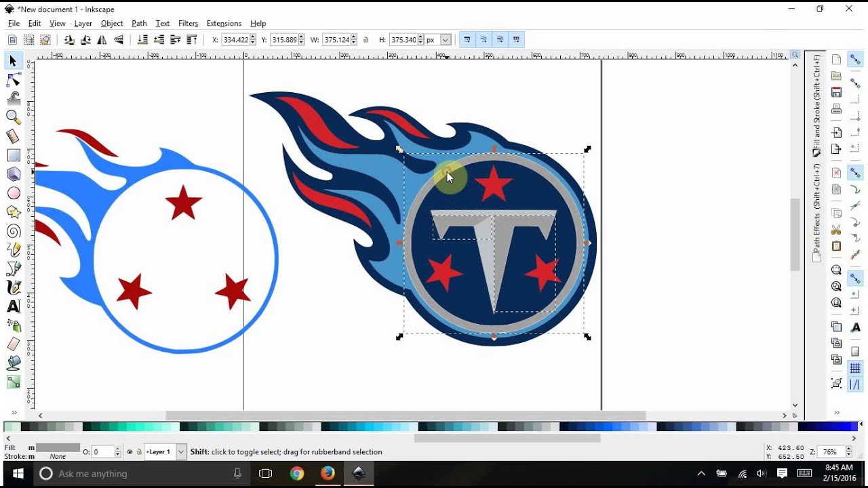The image size is (868, 488).
Task: Open the Object menu
Action: tap(112, 24)
